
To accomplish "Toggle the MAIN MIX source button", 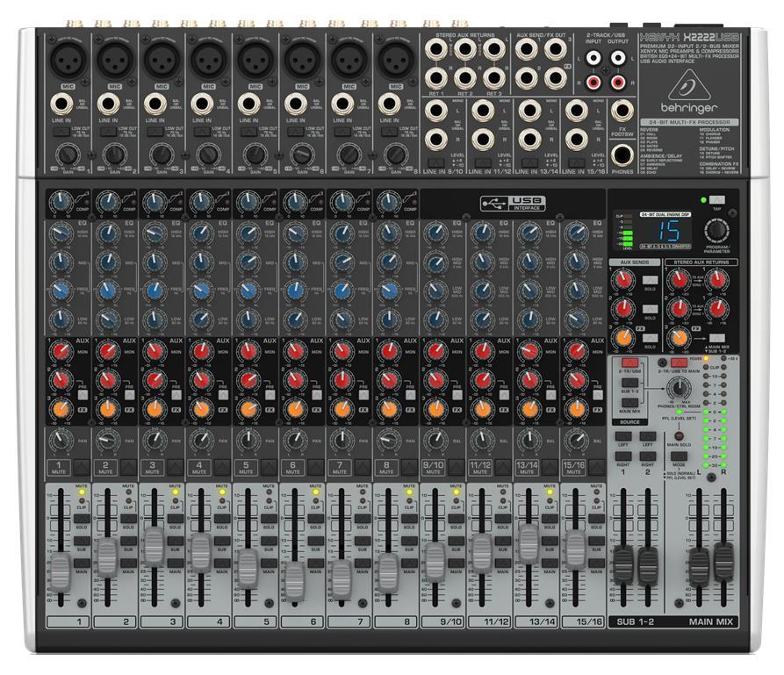I will 629,403.
